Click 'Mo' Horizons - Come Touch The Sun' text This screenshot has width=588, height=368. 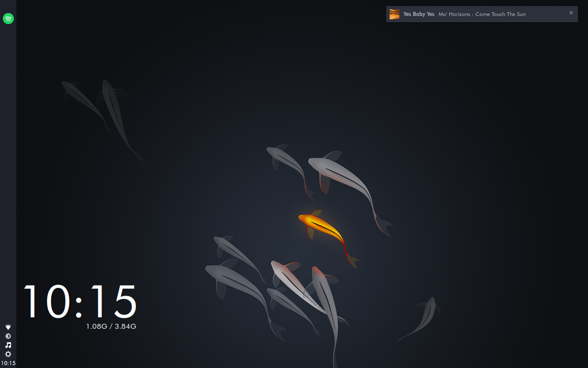pos(482,14)
